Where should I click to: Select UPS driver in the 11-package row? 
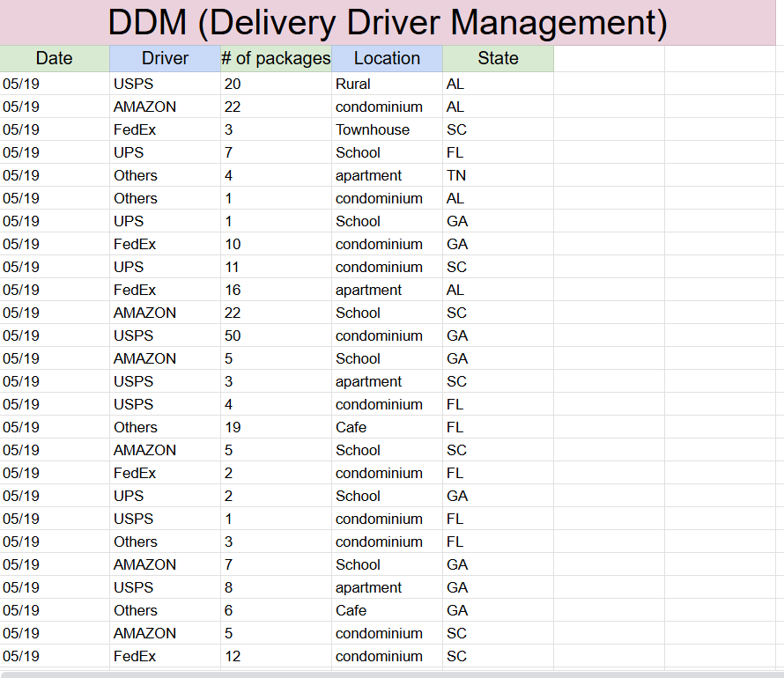click(165, 267)
